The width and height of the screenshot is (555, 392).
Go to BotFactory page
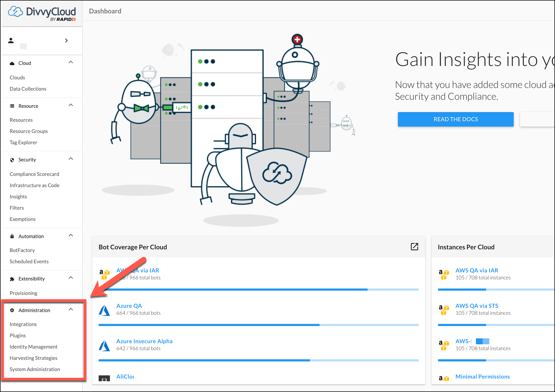coord(22,250)
